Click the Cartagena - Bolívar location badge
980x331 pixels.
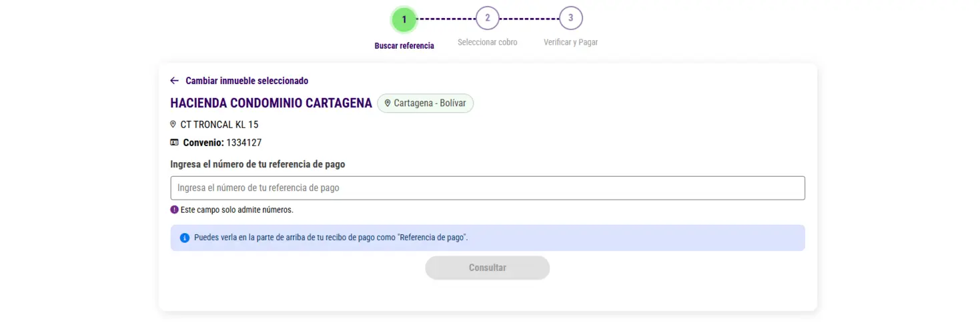(426, 103)
